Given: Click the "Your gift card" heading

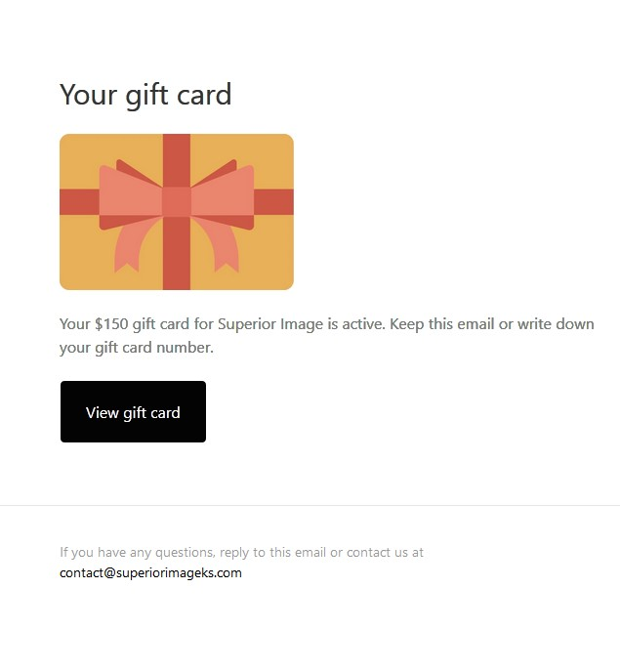Looking at the screenshot, I should pos(145,95).
